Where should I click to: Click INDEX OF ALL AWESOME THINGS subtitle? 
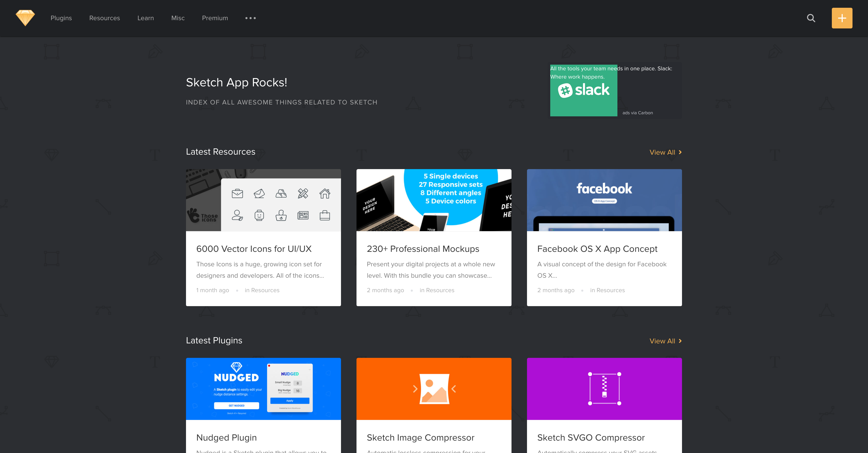click(x=281, y=102)
